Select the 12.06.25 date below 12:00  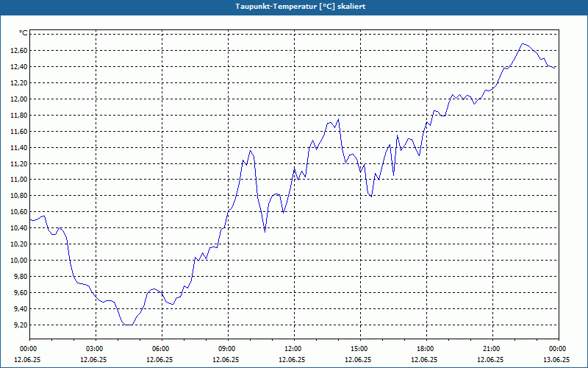291,359
